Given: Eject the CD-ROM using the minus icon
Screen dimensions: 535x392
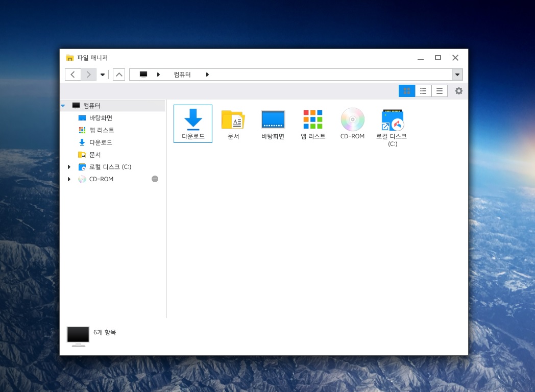Looking at the screenshot, I should point(155,179).
